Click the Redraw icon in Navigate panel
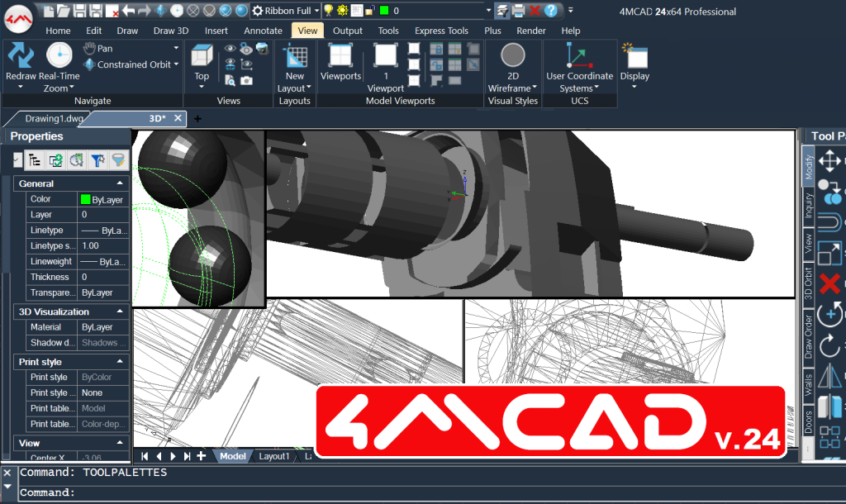The height and width of the screenshot is (504, 846). 21,56
